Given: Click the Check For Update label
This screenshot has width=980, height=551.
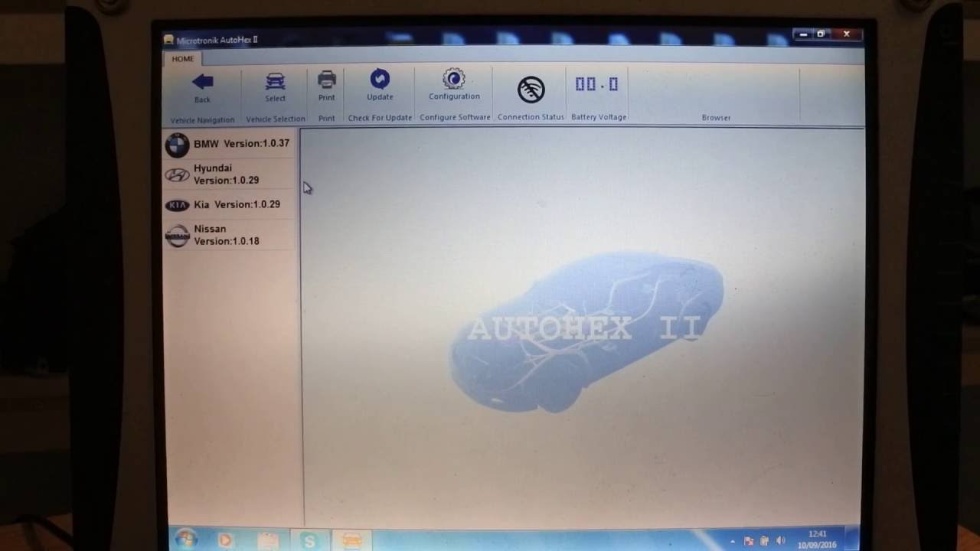Looking at the screenshot, I should point(380,118).
